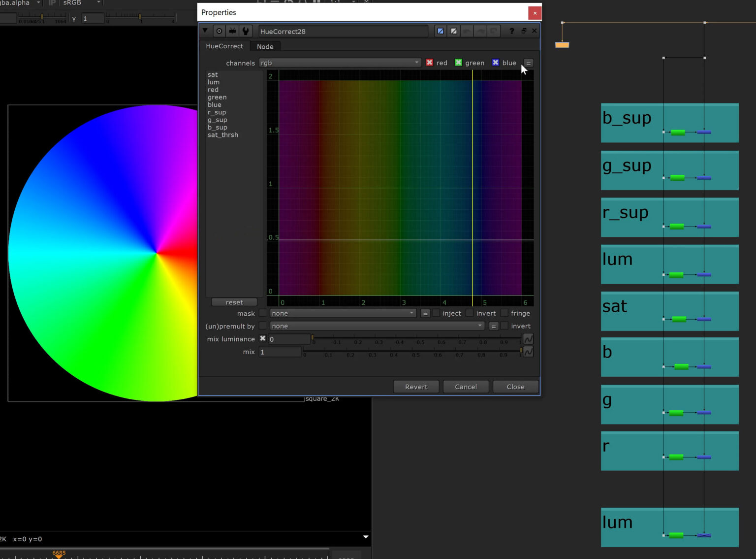
Task: Open the channels rgb dropdown
Action: tap(340, 63)
